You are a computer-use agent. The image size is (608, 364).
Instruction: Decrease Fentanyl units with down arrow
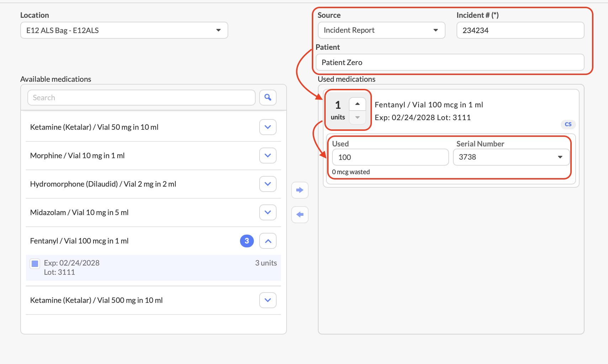(x=357, y=118)
